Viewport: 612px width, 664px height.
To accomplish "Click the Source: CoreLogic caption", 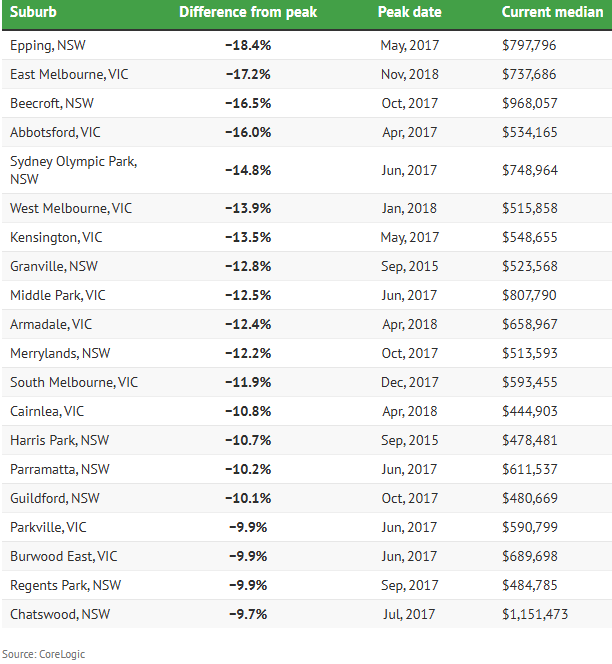I will tap(44, 654).
